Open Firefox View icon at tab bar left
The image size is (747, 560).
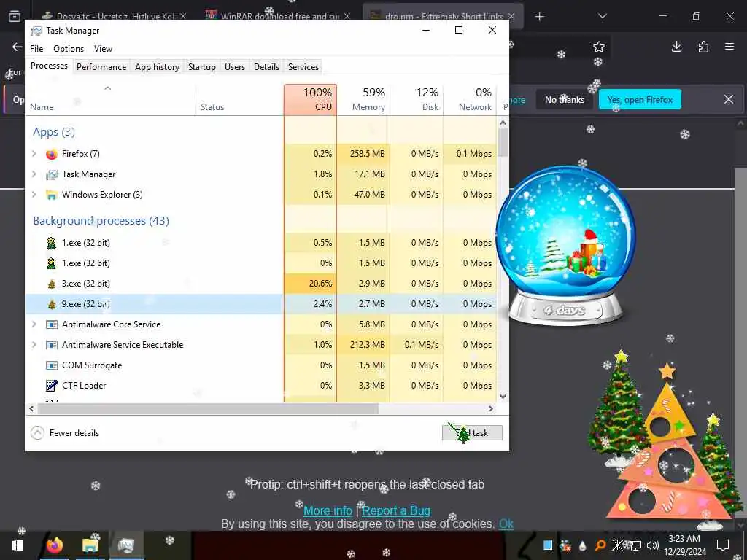(x=15, y=16)
